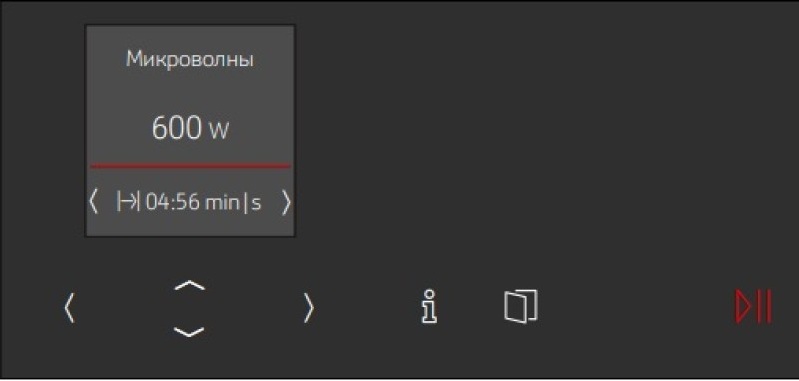This screenshot has width=799, height=381.
Task: Select previous option via chevron beside duration
Action: click(x=93, y=202)
